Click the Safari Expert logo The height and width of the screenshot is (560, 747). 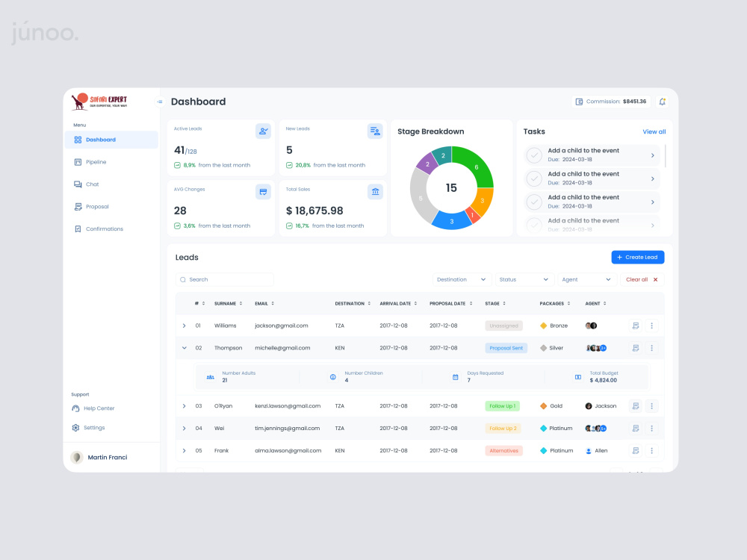tap(99, 101)
